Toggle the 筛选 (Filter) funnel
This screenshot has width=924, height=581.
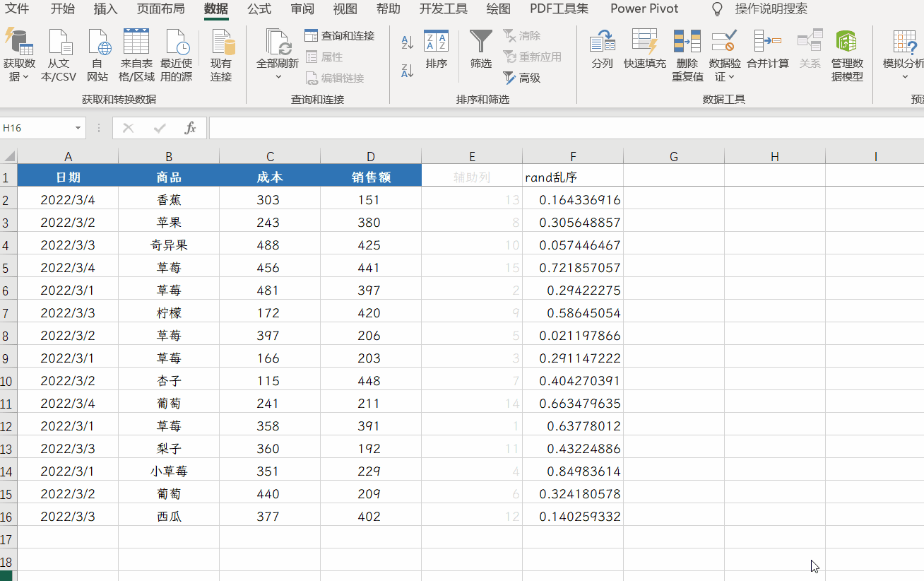point(481,49)
